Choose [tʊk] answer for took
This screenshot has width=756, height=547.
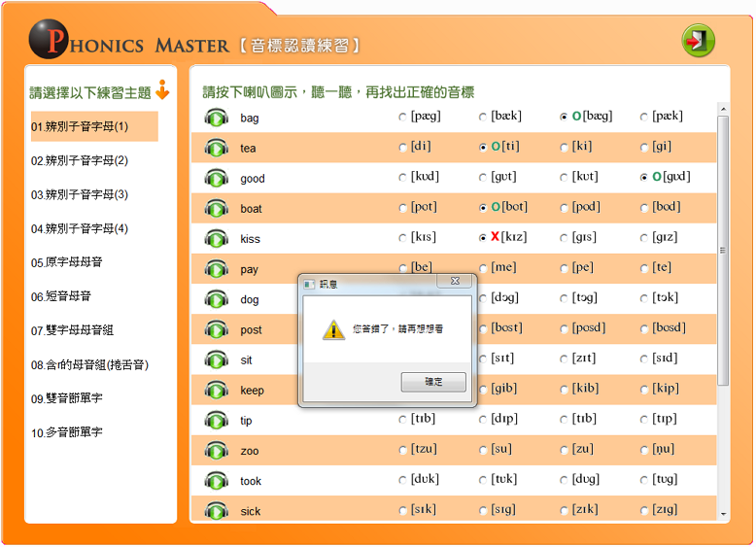point(483,480)
